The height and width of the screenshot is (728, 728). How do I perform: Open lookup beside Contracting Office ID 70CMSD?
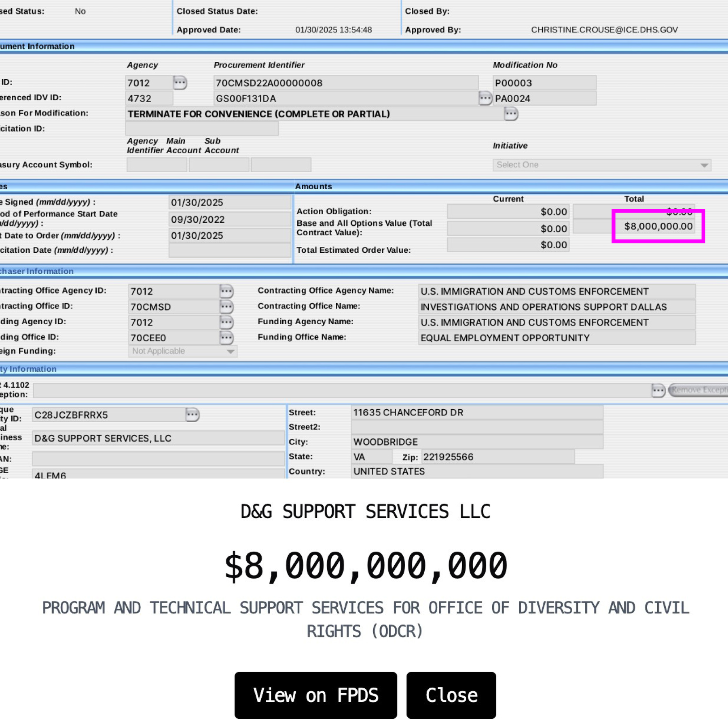(x=226, y=307)
